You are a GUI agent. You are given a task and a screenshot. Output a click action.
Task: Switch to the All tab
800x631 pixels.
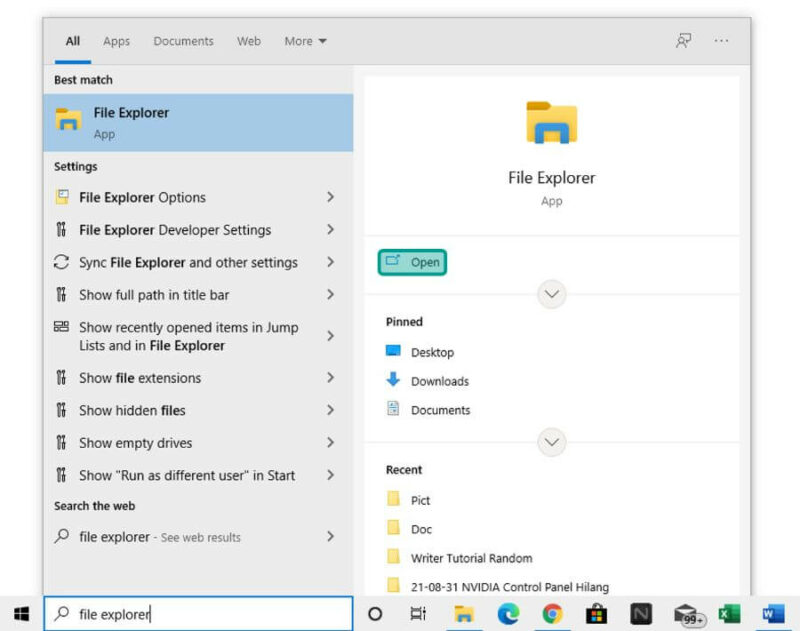coord(73,41)
